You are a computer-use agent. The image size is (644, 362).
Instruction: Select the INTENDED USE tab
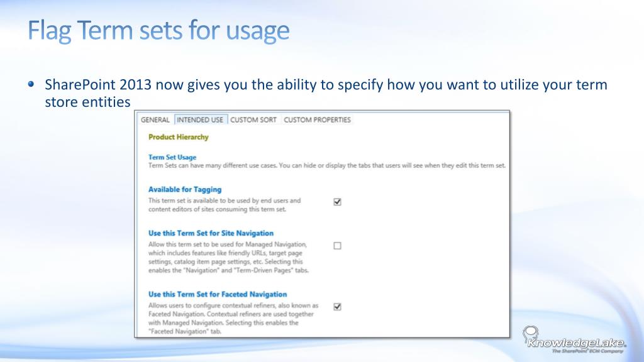click(x=200, y=120)
